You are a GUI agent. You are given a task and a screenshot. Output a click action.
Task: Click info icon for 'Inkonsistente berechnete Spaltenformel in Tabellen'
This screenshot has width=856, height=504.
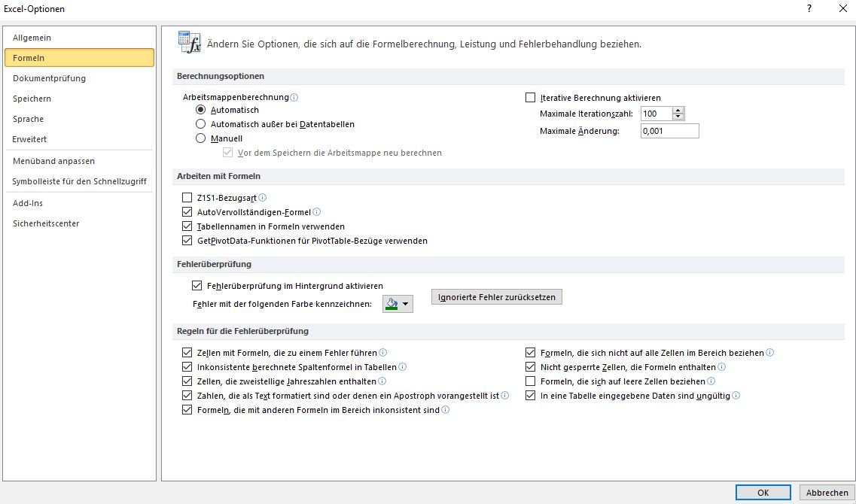point(403,366)
